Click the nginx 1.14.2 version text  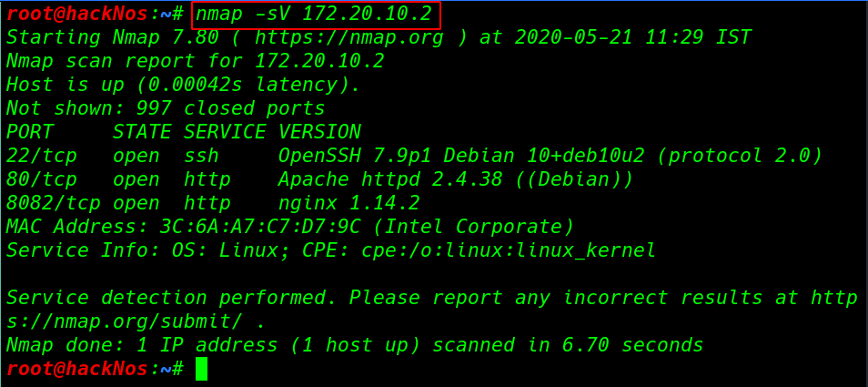click(348, 204)
